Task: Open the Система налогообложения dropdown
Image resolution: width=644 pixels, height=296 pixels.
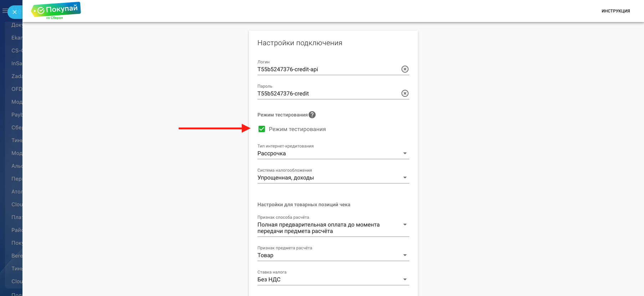Action: tap(333, 178)
